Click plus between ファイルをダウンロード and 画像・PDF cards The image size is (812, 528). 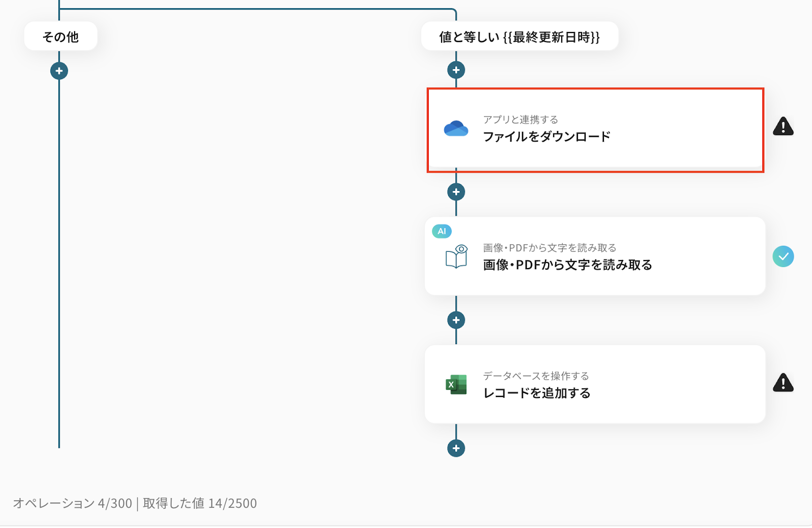(x=456, y=192)
